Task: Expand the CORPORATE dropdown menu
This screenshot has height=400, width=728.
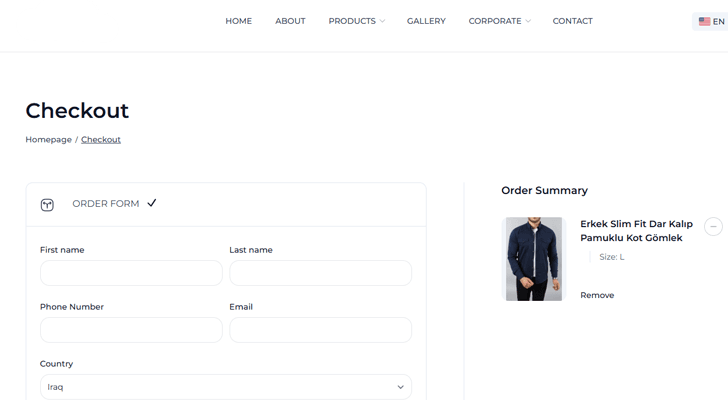Action: (x=499, y=21)
